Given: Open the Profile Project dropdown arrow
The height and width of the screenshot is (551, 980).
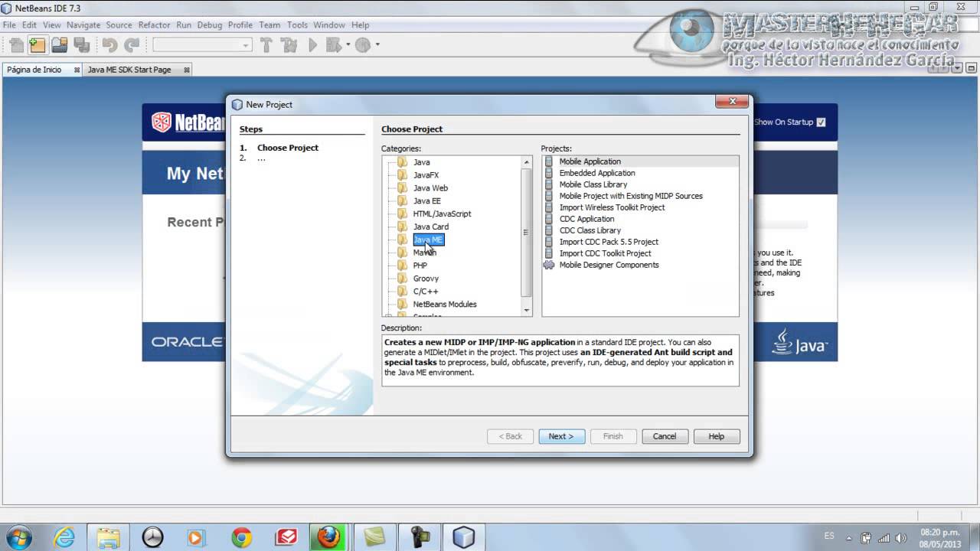Looking at the screenshot, I should tap(377, 45).
